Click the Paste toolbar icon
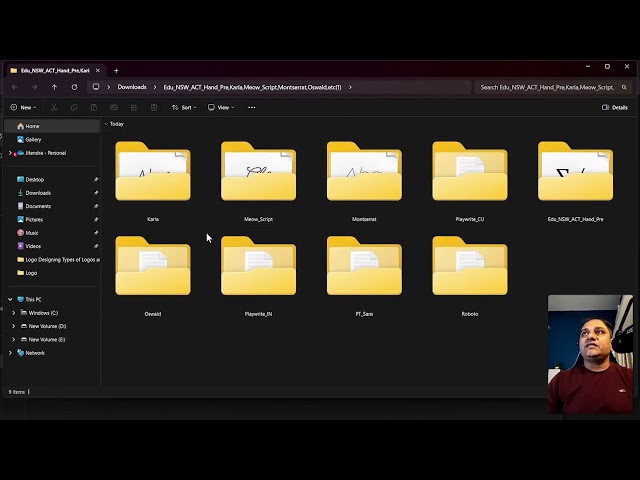 pyautogui.click(x=94, y=107)
